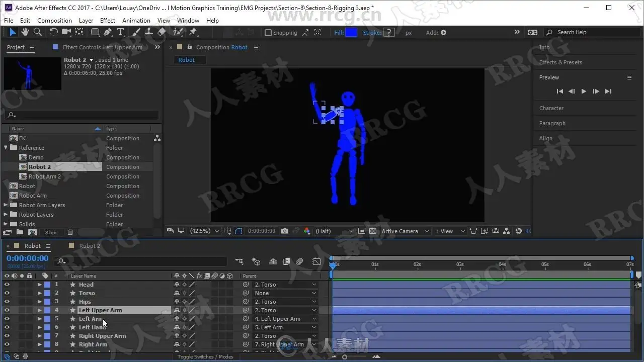The image size is (644, 362).
Task: Open the parent dropdown for Left Arm layer
Action: click(285, 319)
